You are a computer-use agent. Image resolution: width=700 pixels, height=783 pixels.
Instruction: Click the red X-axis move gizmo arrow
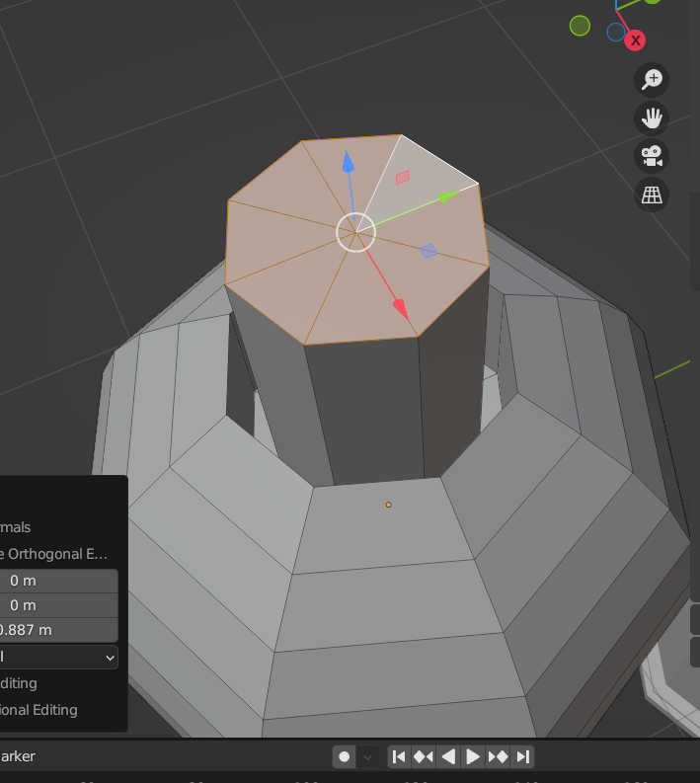coord(399,308)
